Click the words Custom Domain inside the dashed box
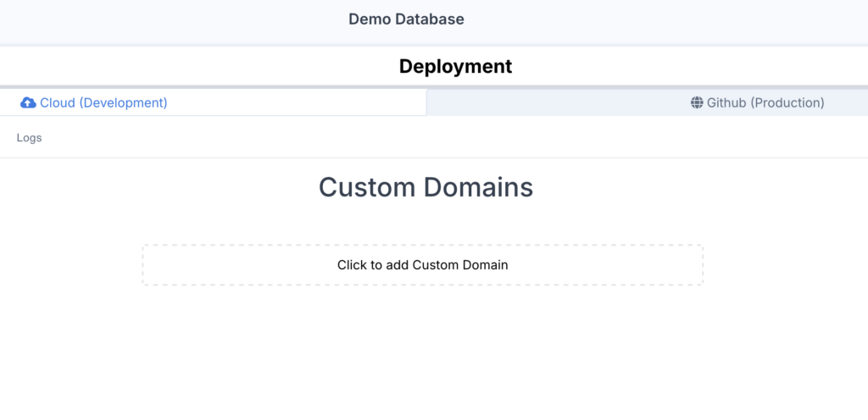The width and height of the screenshot is (868, 420). (460, 265)
